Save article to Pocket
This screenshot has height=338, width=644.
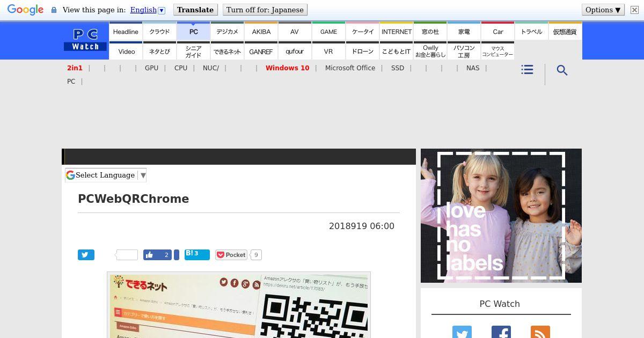click(x=231, y=255)
